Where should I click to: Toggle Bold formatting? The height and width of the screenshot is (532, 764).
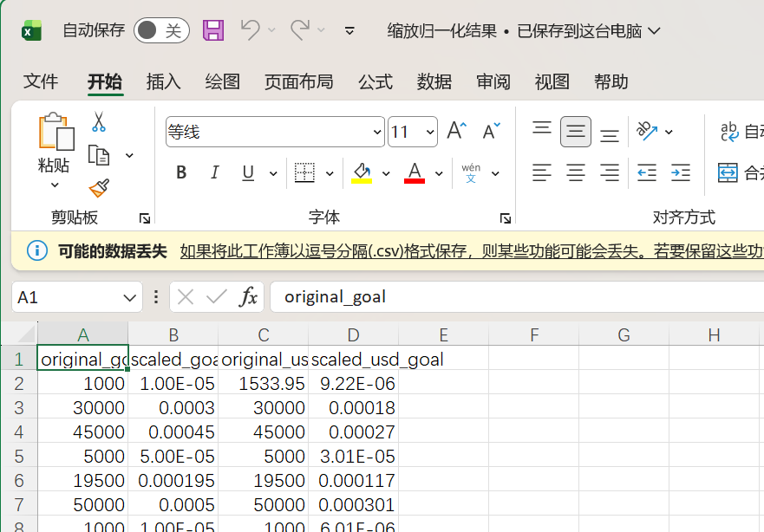180,172
